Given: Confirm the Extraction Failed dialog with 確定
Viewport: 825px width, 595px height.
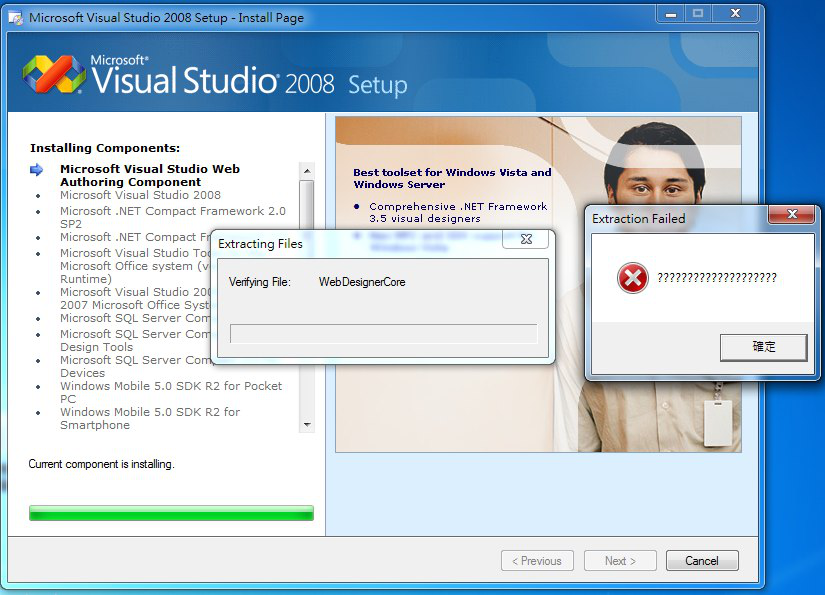Looking at the screenshot, I should 763,347.
